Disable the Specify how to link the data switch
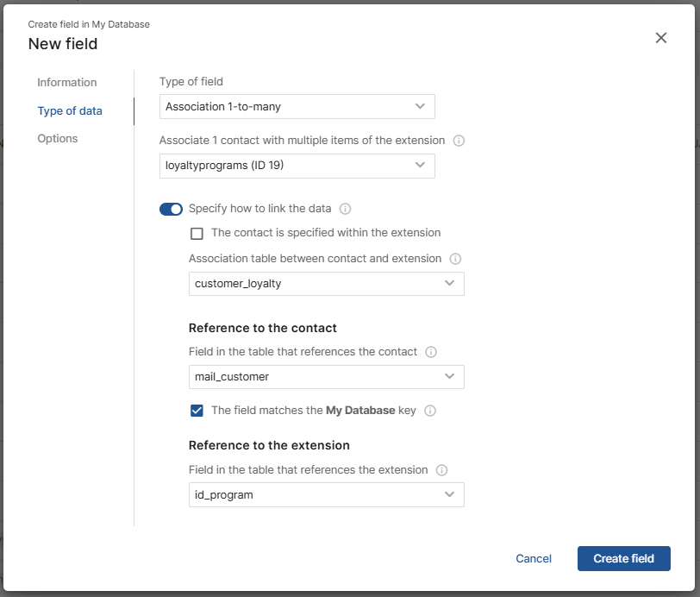700x597 pixels. (x=171, y=209)
